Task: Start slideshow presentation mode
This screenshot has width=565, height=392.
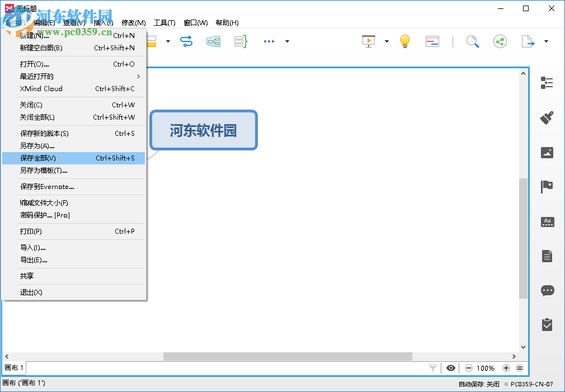Action: 368,41
